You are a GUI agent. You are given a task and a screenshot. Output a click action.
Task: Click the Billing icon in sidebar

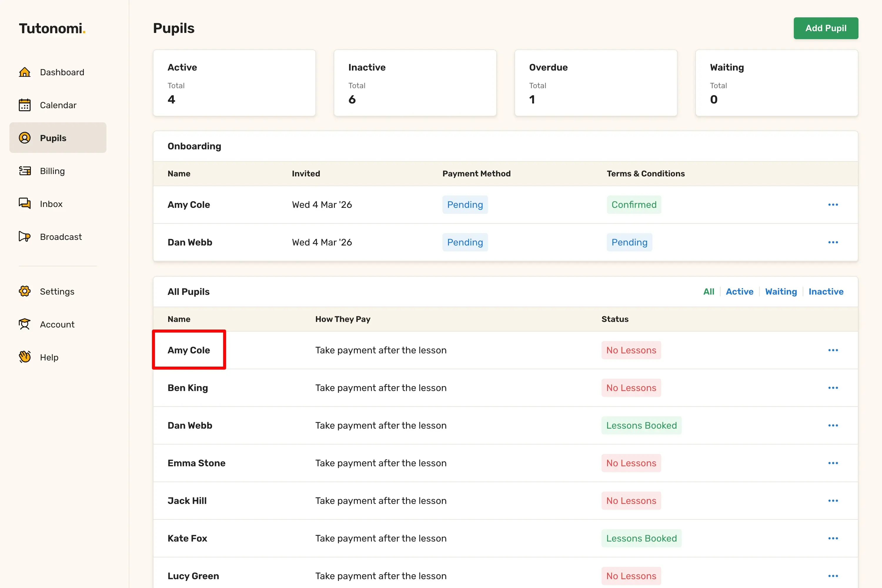click(25, 171)
